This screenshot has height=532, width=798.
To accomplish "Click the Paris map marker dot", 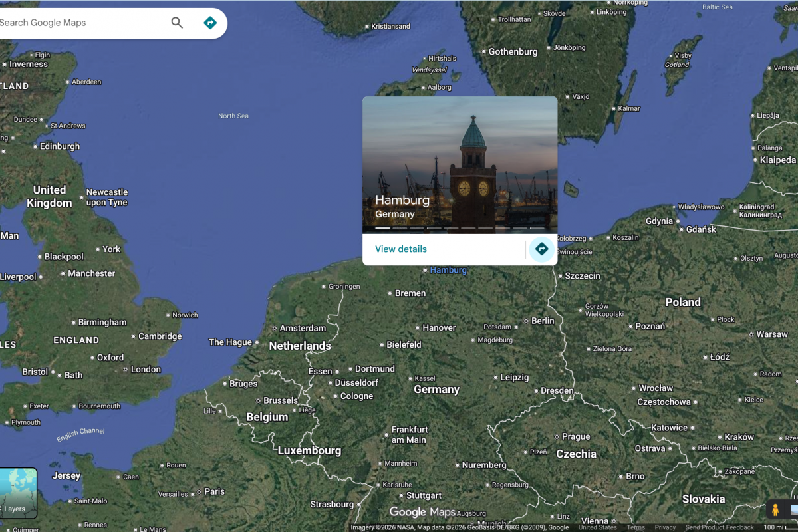I will click(199, 491).
